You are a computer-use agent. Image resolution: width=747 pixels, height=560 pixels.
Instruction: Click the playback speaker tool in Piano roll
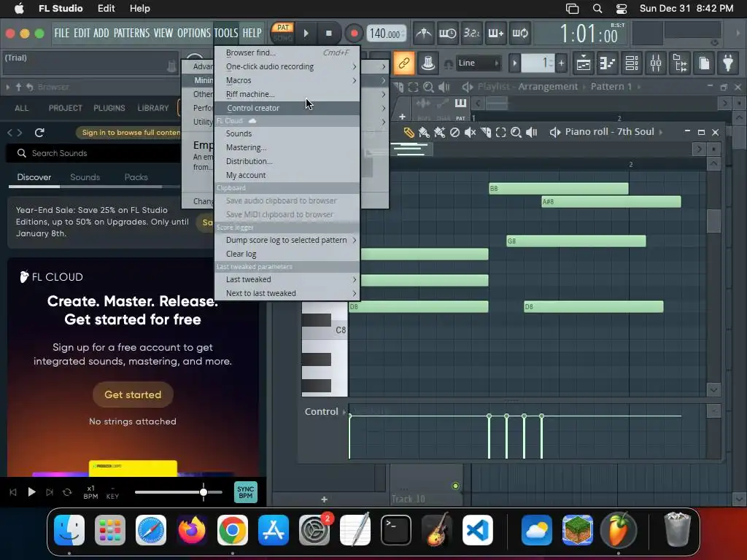pos(531,133)
